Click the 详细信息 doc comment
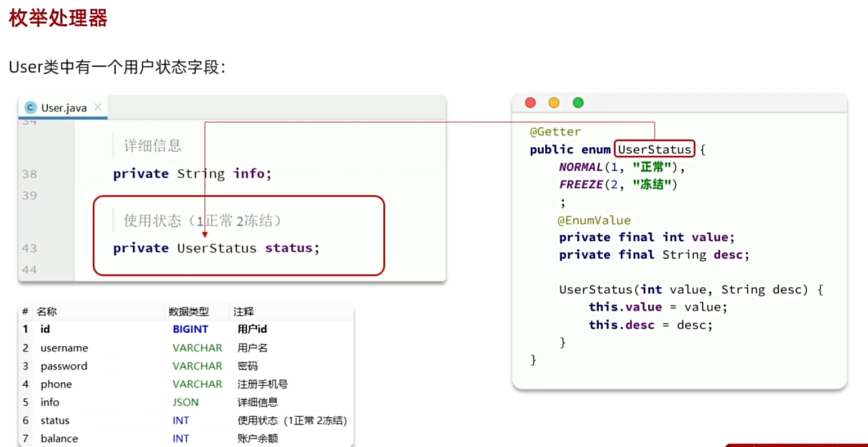 pyautogui.click(x=152, y=146)
